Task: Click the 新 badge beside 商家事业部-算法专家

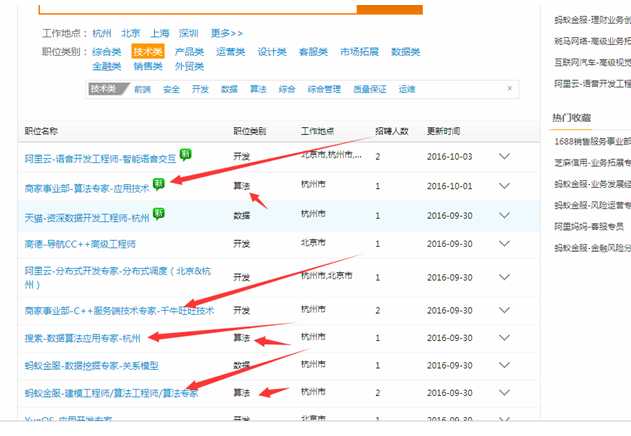Action: [159, 184]
